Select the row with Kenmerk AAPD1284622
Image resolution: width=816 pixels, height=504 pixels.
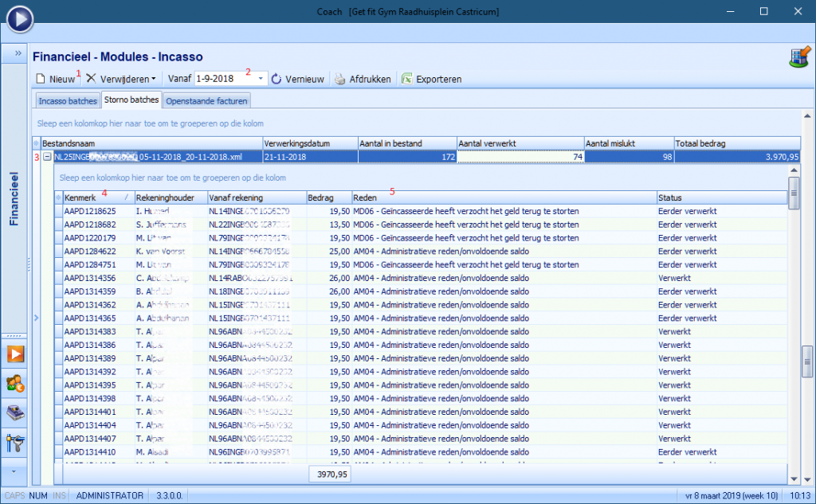click(89, 251)
